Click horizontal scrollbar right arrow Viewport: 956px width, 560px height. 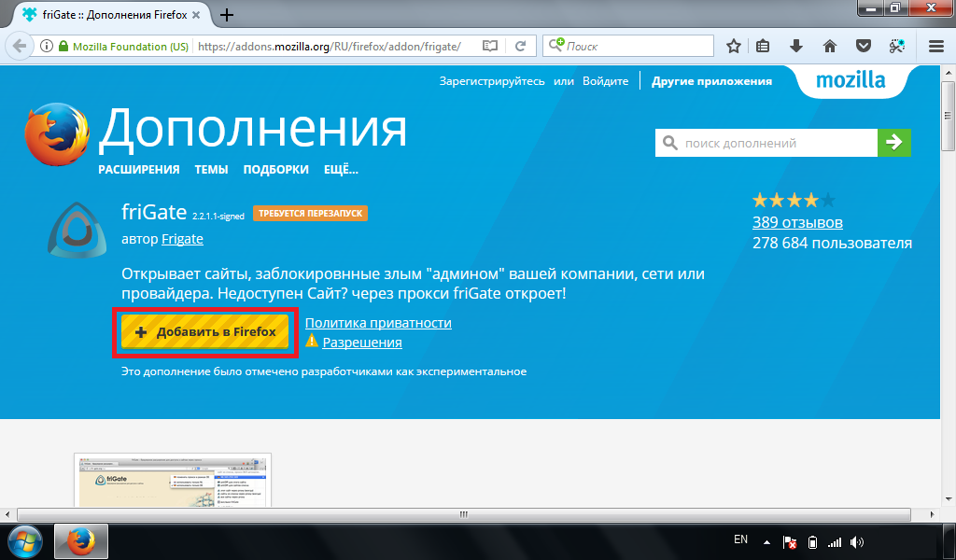click(x=933, y=515)
